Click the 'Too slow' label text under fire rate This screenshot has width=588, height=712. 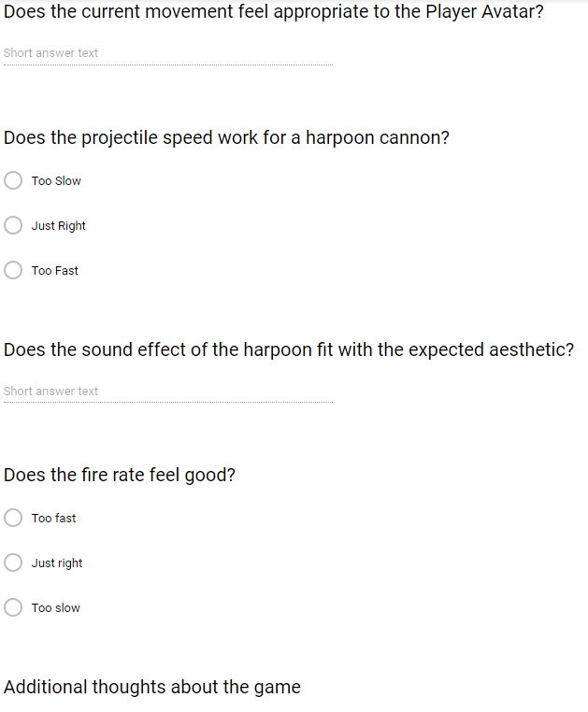(x=55, y=608)
